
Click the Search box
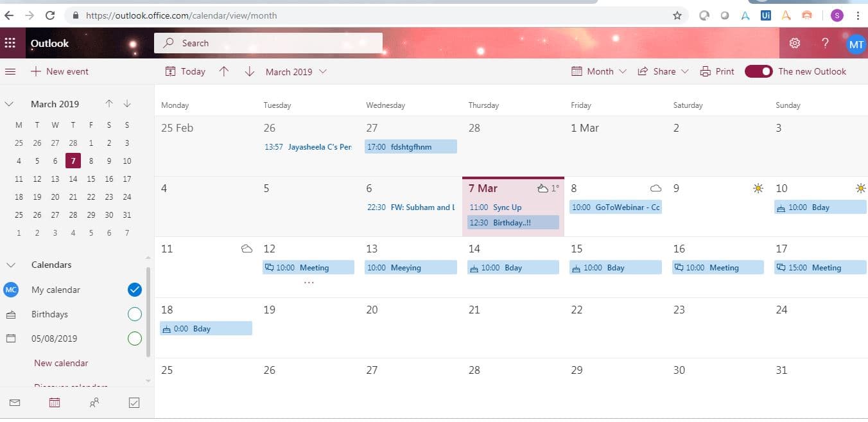268,43
